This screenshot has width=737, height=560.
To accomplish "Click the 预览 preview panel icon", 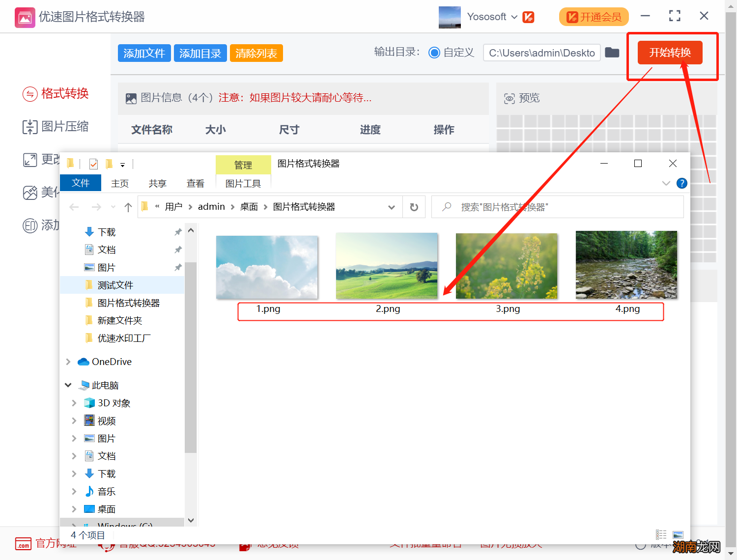I will [510, 98].
